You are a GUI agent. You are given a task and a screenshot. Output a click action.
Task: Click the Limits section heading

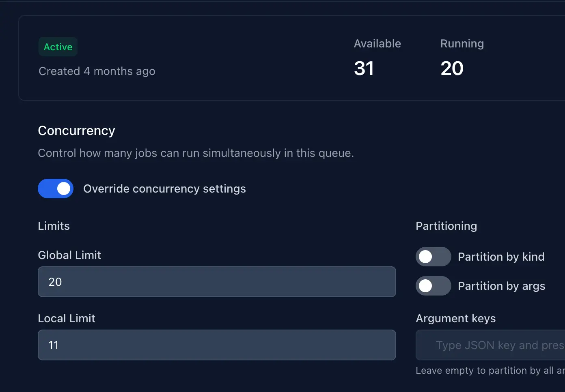click(54, 226)
